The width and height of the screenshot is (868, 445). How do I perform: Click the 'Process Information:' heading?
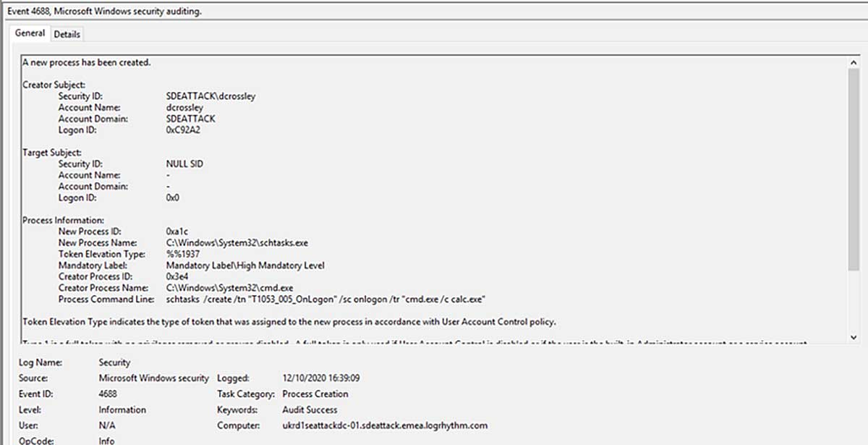click(64, 220)
